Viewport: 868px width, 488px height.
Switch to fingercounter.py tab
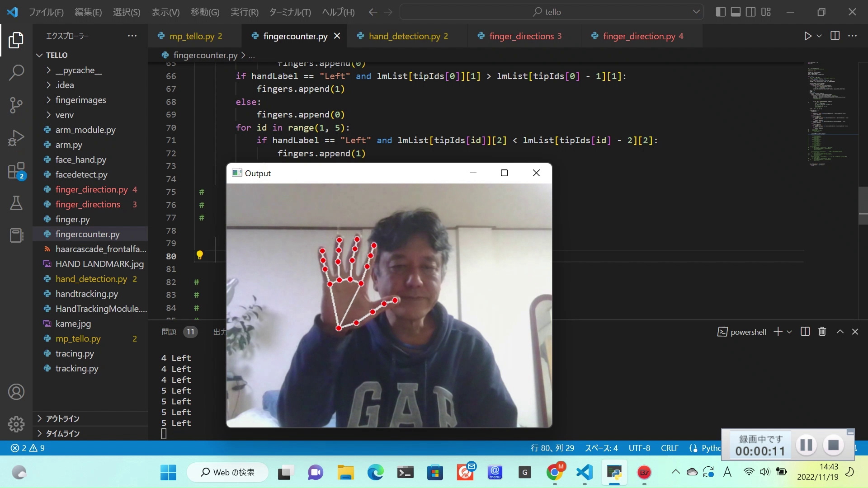[294, 36]
